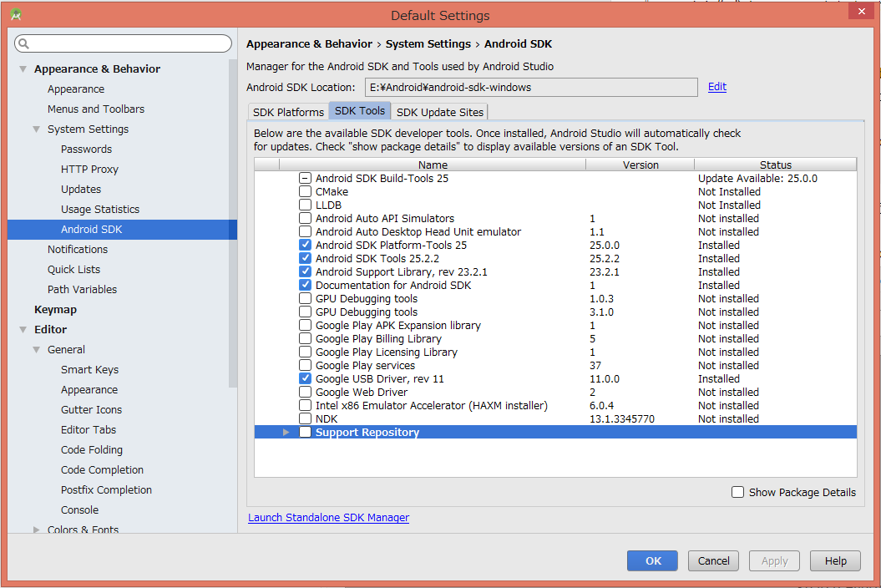Collapse Appearance & Behavior tree node
881x588 pixels.
tap(23, 69)
